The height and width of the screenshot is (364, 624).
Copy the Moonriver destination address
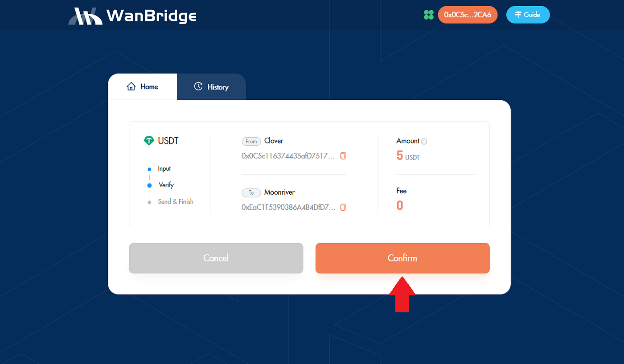343,207
